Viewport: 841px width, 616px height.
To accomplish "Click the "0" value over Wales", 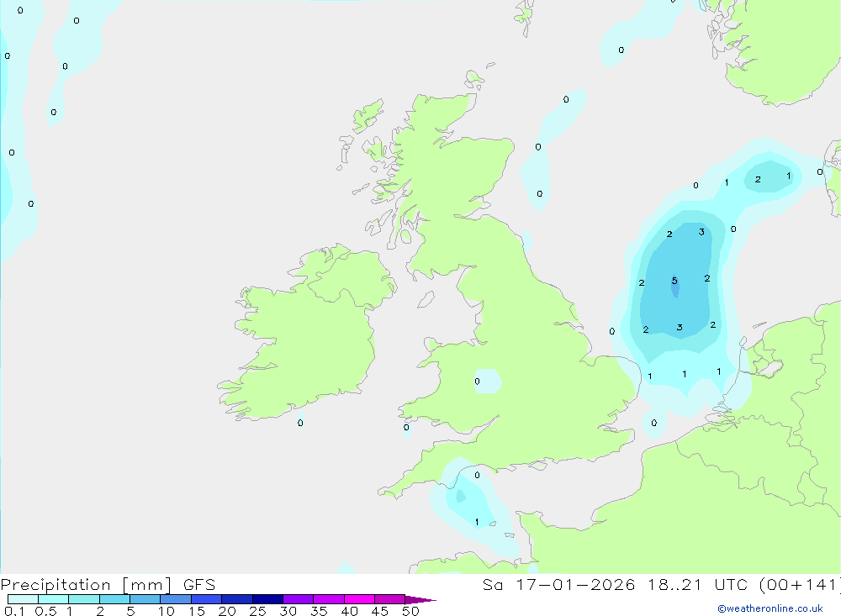I will coord(478,382).
